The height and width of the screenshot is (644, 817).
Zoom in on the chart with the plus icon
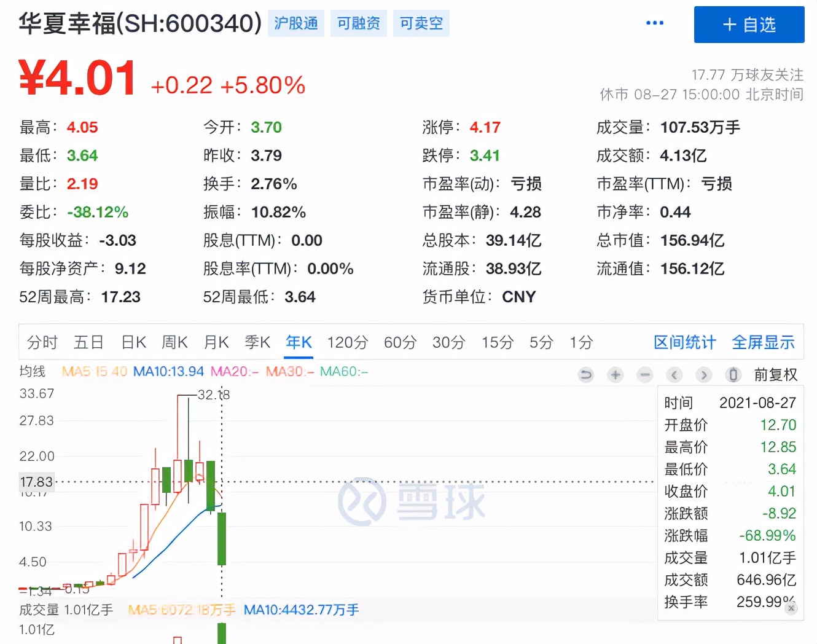616,375
